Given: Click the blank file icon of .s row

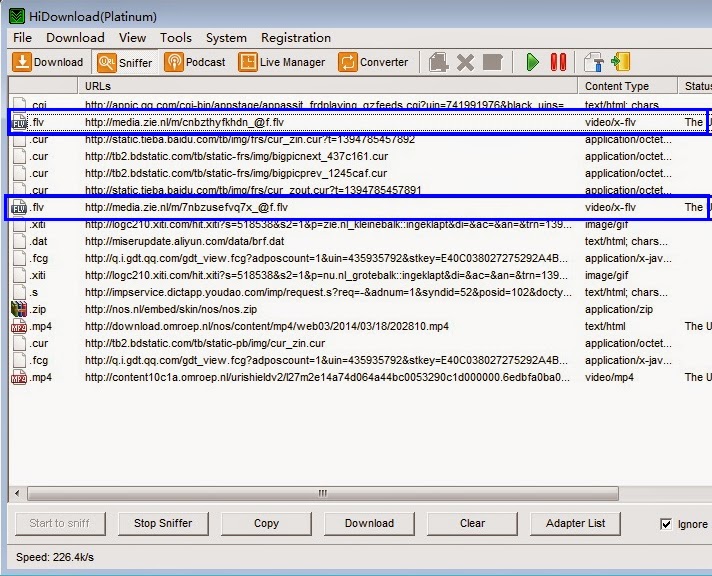Looking at the screenshot, I should coord(19,292).
